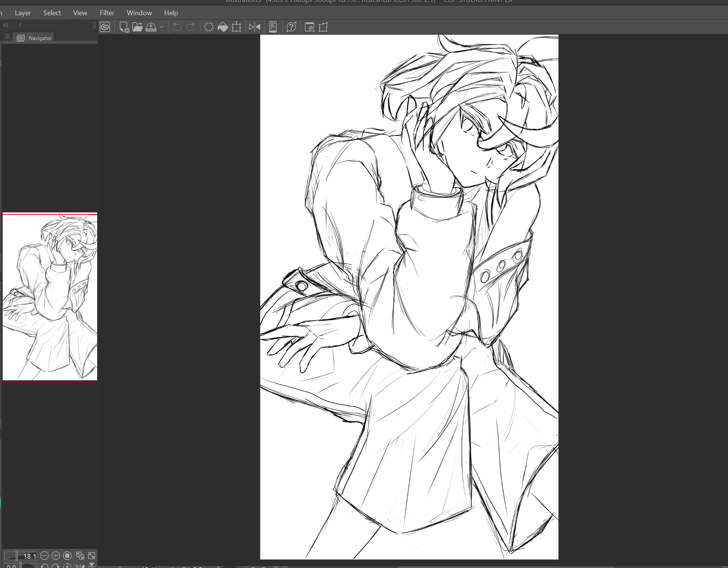Reset view to 100% icon
The image size is (728, 568).
point(67,556)
